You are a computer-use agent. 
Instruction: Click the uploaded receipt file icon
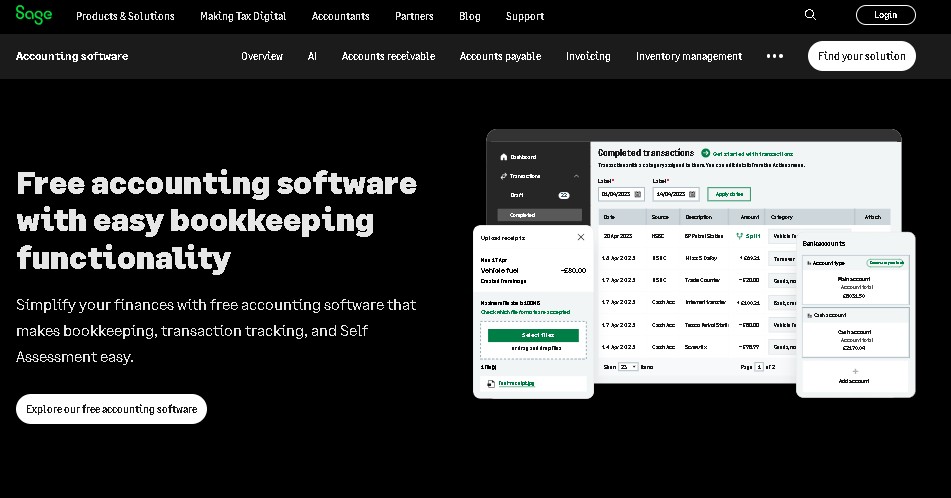[x=491, y=383]
